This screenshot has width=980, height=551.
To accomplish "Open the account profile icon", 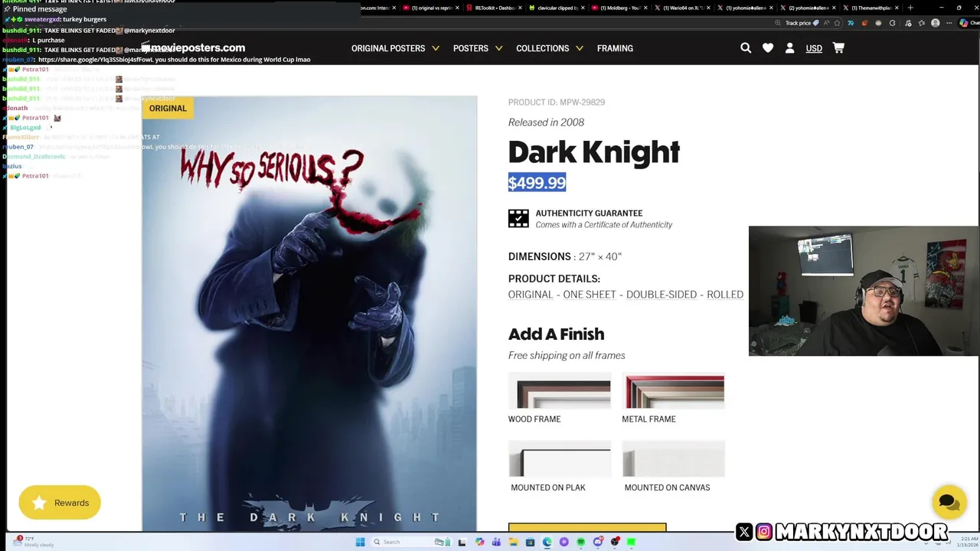I will tap(790, 48).
